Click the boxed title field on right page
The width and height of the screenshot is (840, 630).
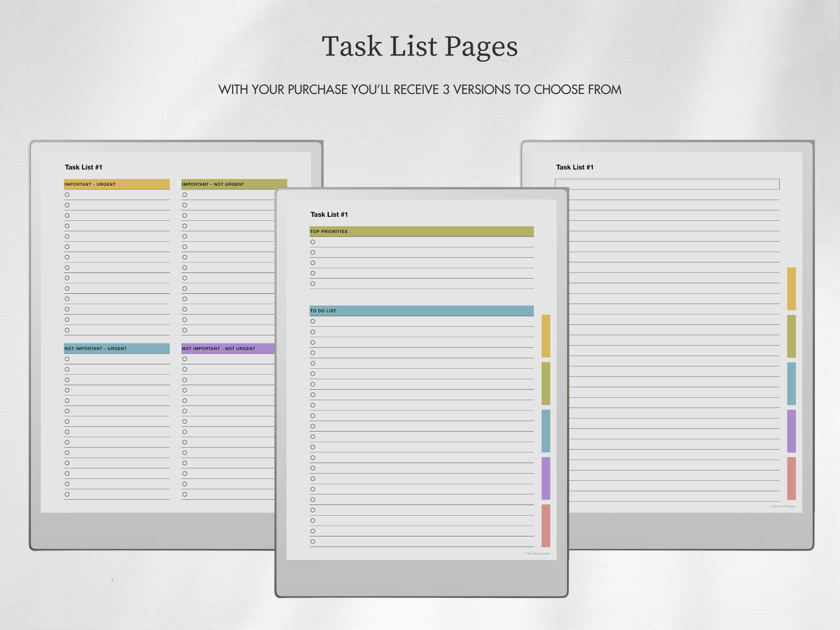(667, 184)
